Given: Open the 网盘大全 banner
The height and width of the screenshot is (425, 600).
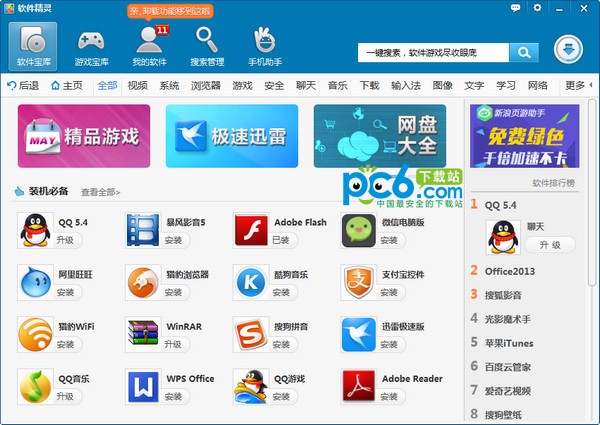Looking at the screenshot, I should 380,136.
